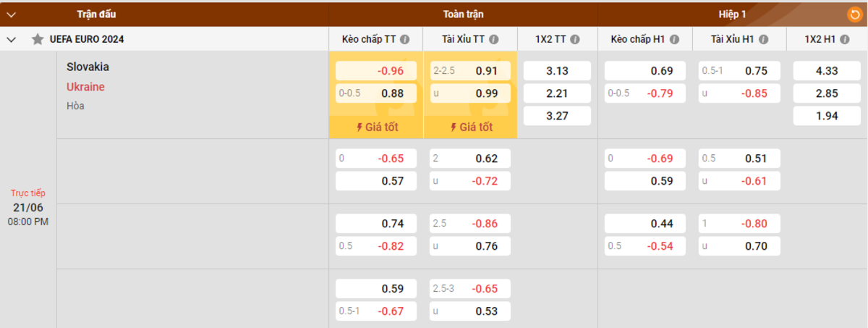
Task: Pick Slovakia handicap odds -0.96
Action: point(376,71)
